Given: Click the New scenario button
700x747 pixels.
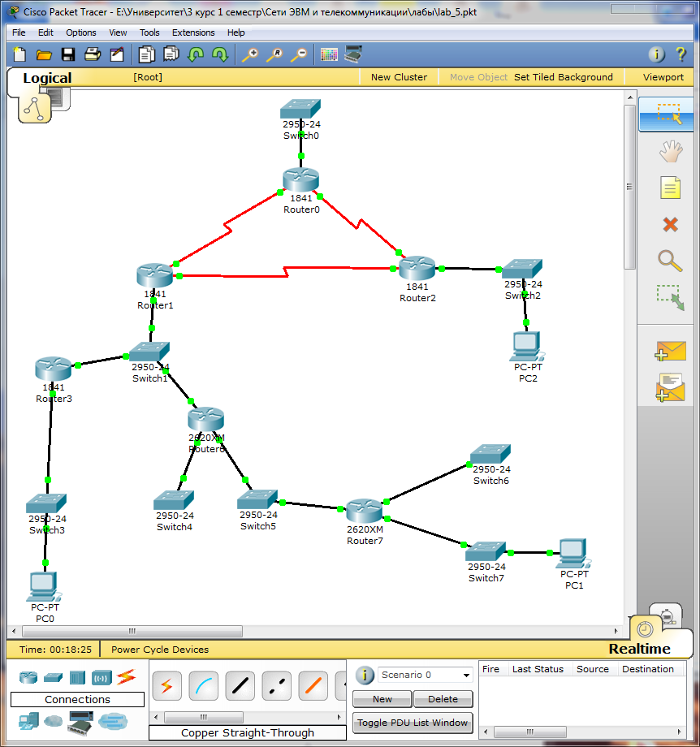Looking at the screenshot, I should tap(382, 699).
